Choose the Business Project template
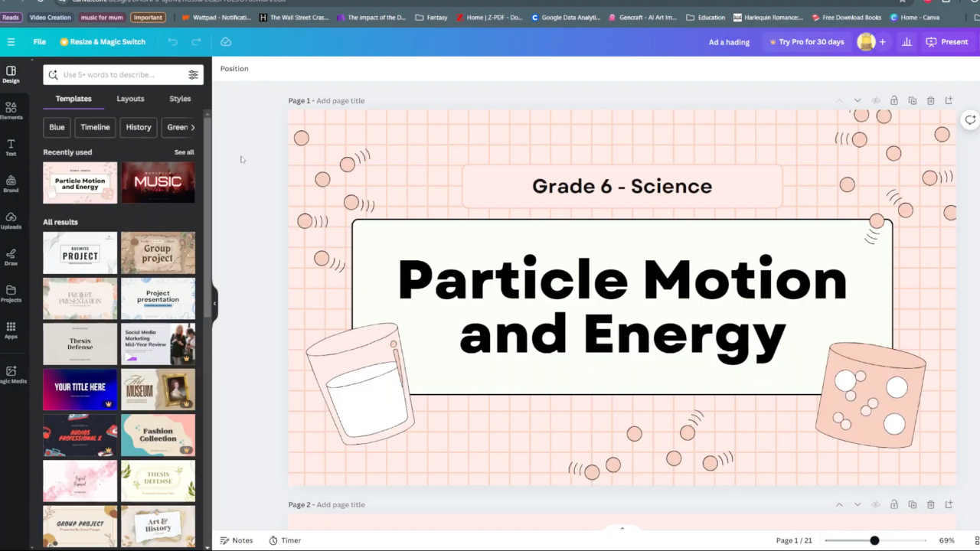This screenshot has width=980, height=551. [x=80, y=253]
